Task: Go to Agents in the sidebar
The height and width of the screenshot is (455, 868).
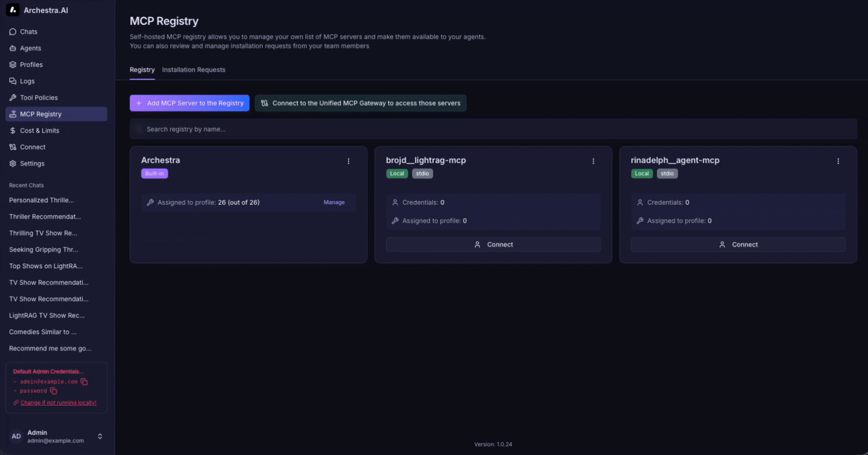Action: (30, 48)
